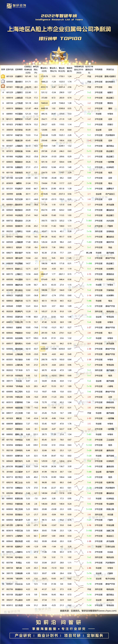Select the 浦发银行 company name
The width and height of the screenshot is (118, 644).
coord(19,82)
